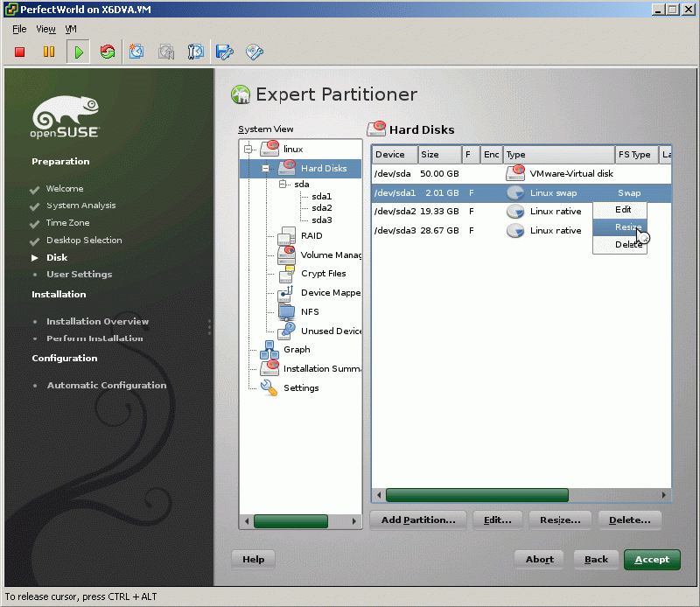Click the Delete... button below table
This screenshot has height=607, width=700.
(629, 520)
